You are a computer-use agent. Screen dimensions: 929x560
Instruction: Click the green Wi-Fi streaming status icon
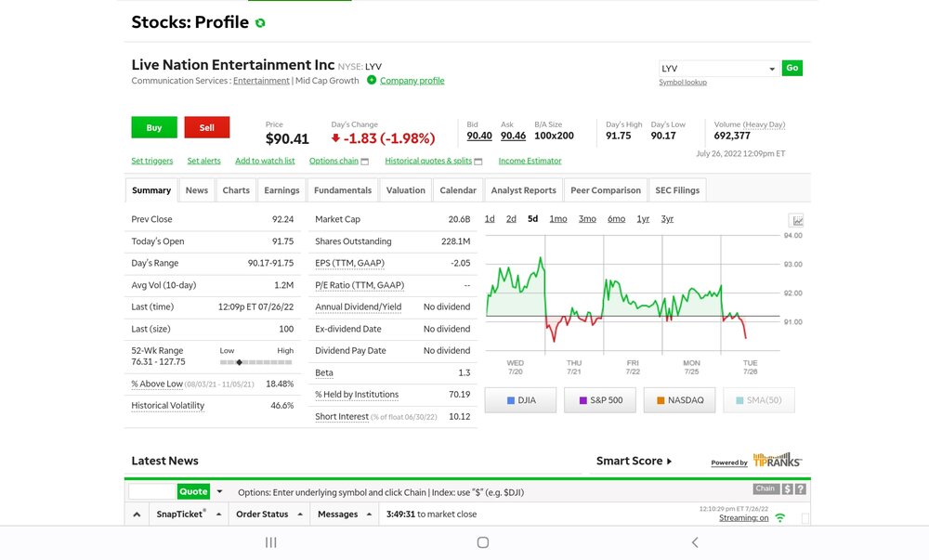(x=780, y=518)
